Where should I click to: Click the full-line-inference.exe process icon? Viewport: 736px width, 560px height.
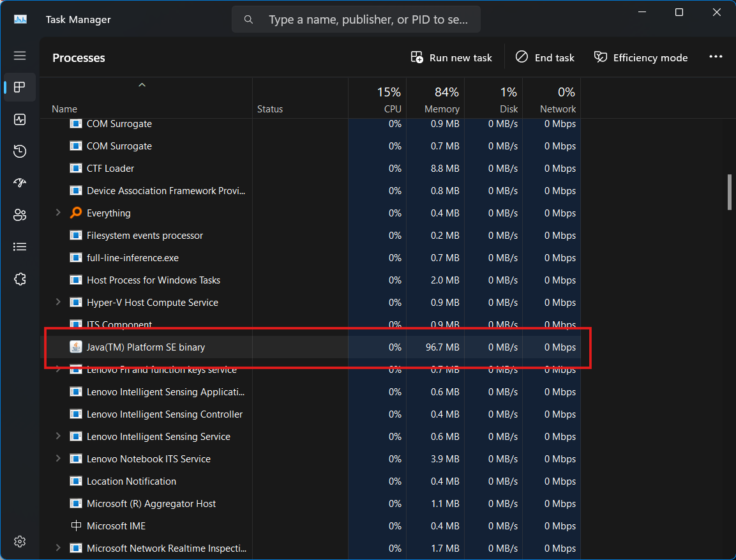(75, 258)
